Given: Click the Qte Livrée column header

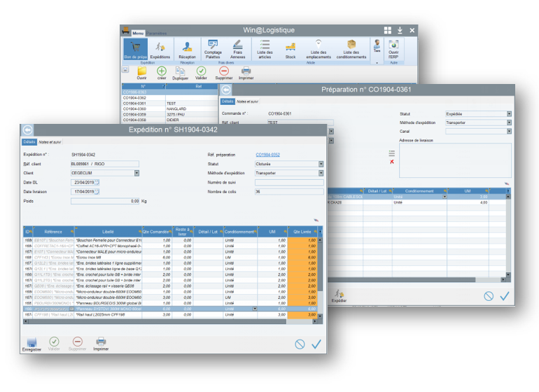Looking at the screenshot, I should (x=302, y=232).
